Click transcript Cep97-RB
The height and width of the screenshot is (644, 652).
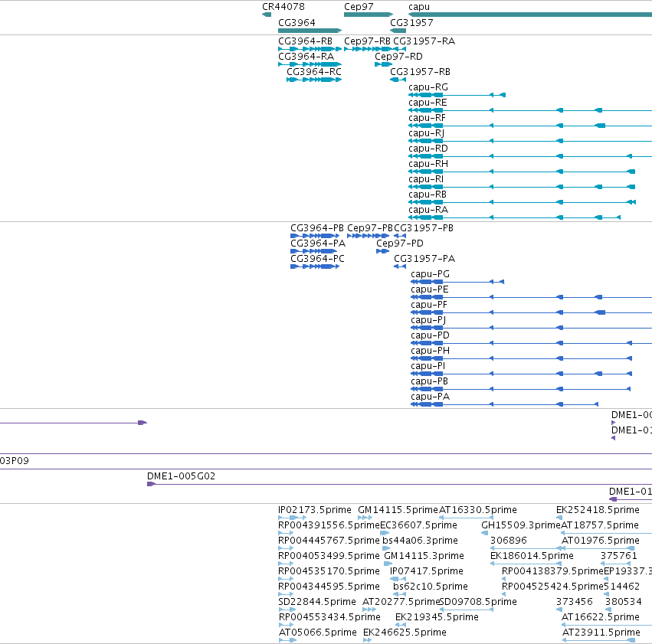pos(368,49)
